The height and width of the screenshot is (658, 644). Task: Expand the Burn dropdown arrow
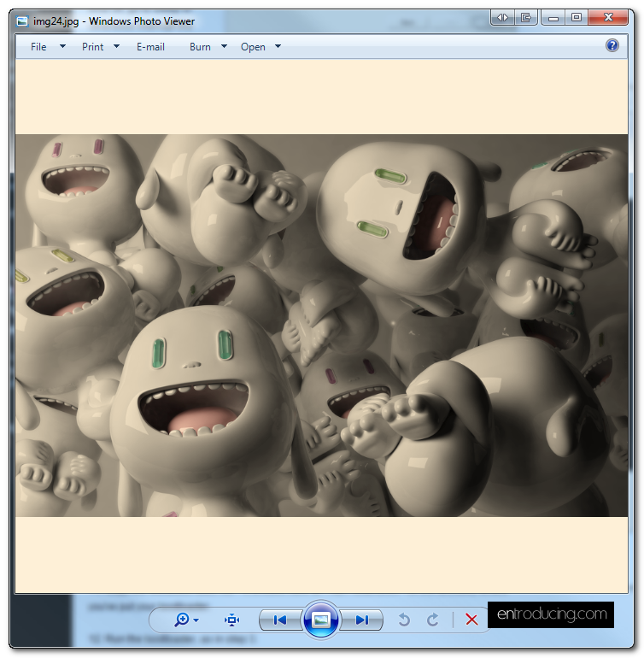[224, 46]
